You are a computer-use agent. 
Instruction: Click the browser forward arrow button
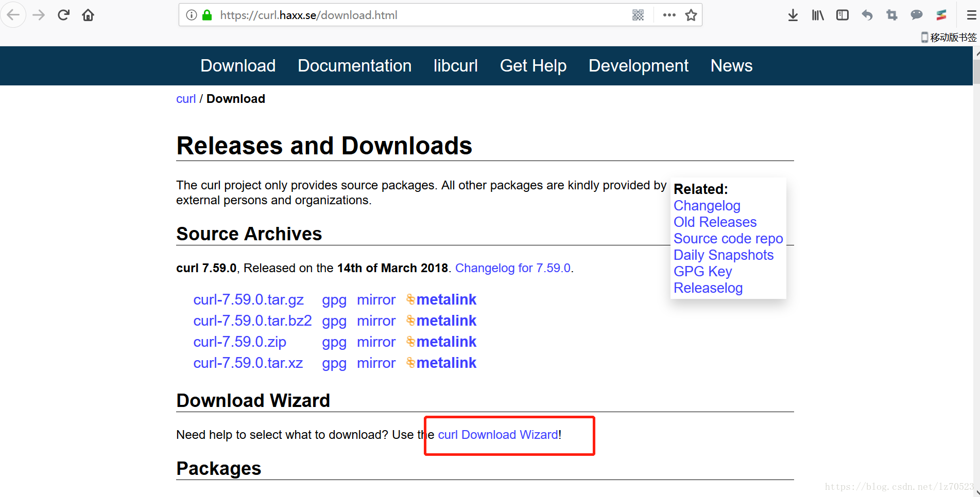tap(39, 15)
